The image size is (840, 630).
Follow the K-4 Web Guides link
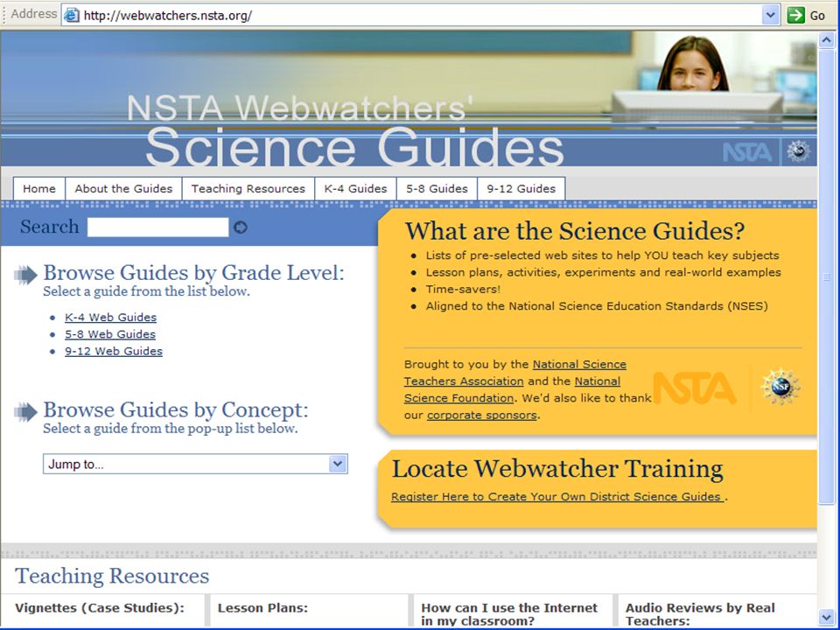tap(111, 317)
